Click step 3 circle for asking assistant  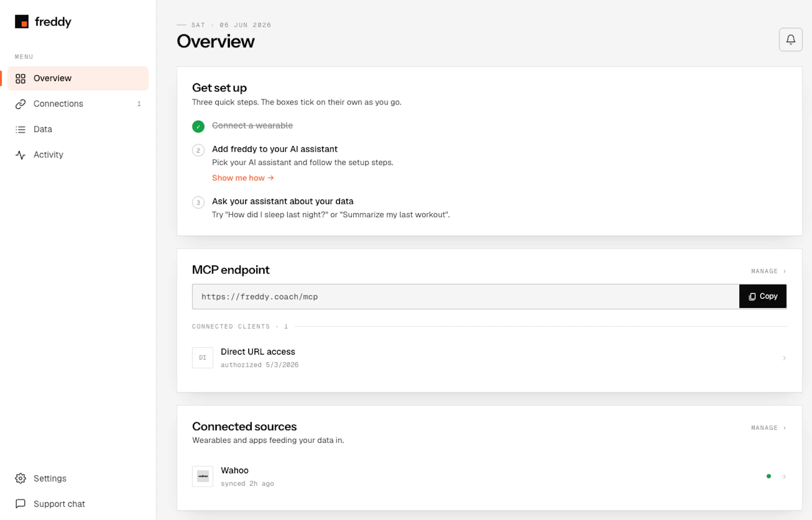[x=198, y=202]
